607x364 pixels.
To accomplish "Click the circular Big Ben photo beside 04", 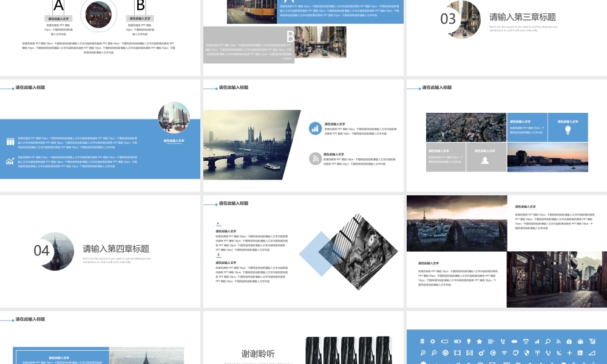I will (59, 251).
